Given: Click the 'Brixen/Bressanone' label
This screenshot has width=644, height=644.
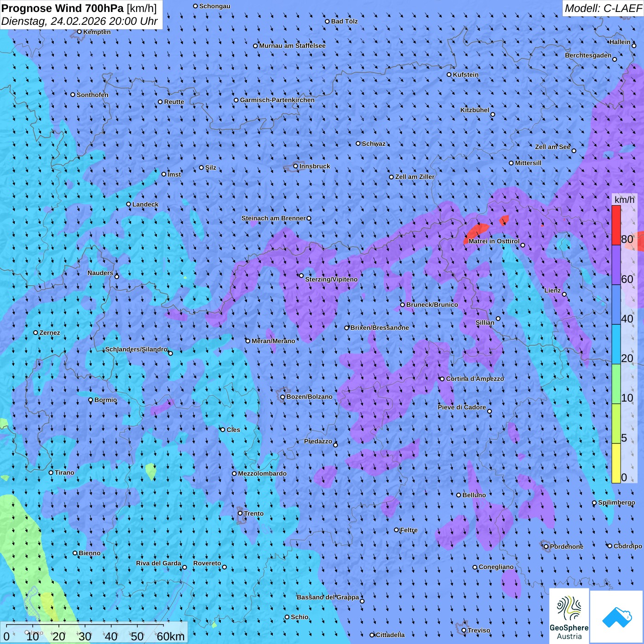Looking at the screenshot, I should [379, 328].
